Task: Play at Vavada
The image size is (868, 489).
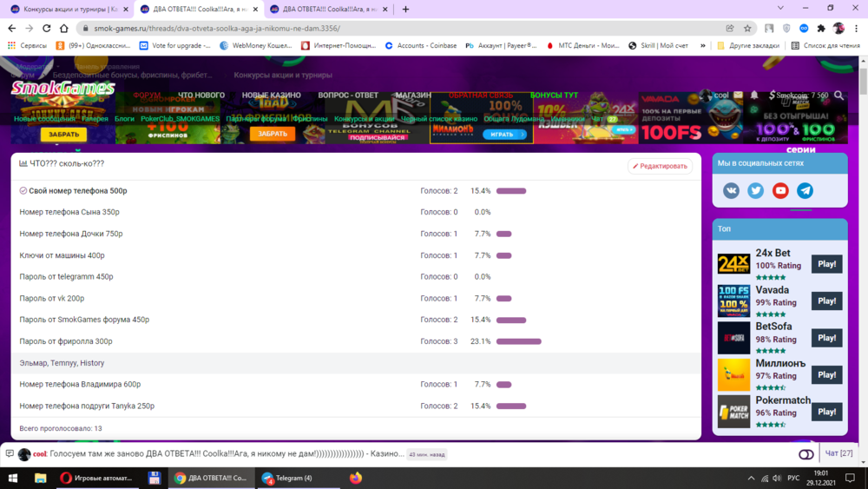Action: coord(827,301)
